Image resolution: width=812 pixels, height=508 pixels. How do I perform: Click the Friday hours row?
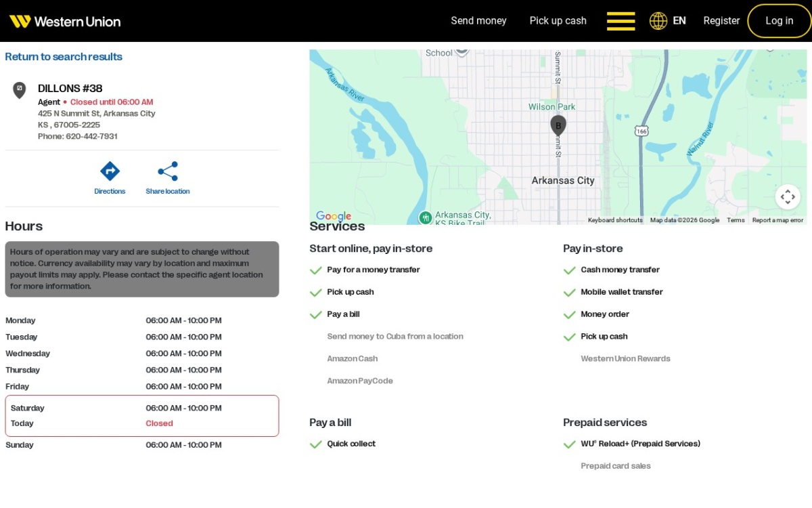141,387
